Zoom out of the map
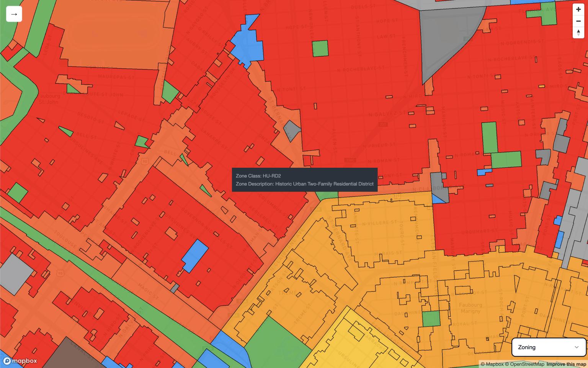The image size is (588, 368). [578, 21]
